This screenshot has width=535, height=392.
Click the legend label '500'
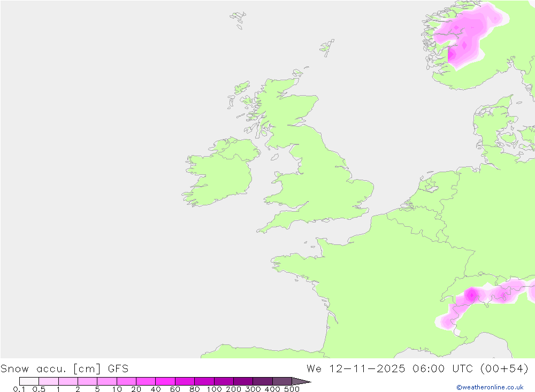[x=292, y=389]
